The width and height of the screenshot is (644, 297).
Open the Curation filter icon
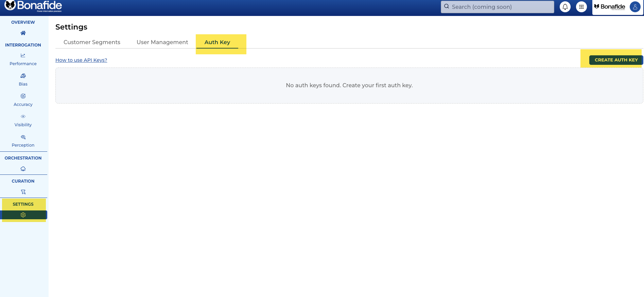pyautogui.click(x=23, y=192)
